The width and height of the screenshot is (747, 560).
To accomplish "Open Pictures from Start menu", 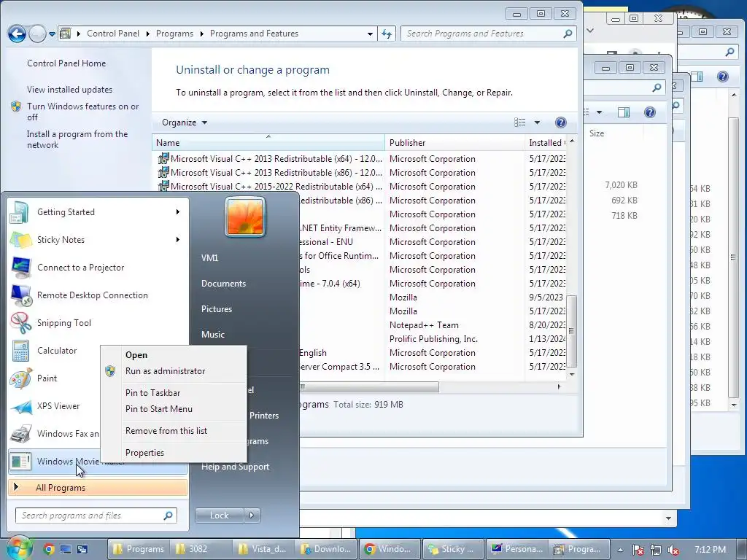I will click(216, 309).
